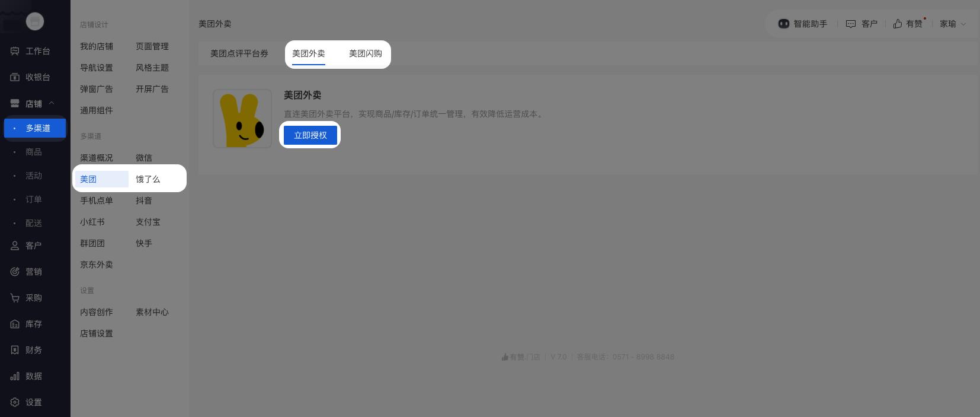Screen dimensions: 980x417
Task: Open the cashier (收银台) icon
Action: [x=15, y=77]
